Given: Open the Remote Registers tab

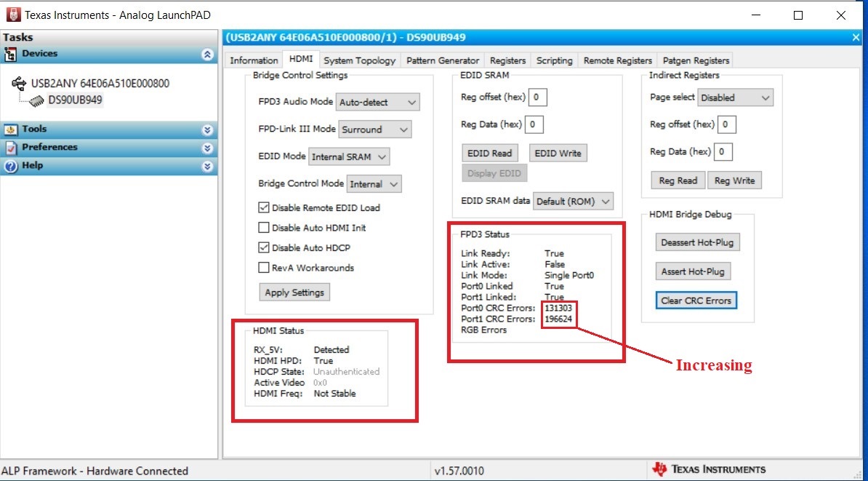Looking at the screenshot, I should [x=618, y=60].
